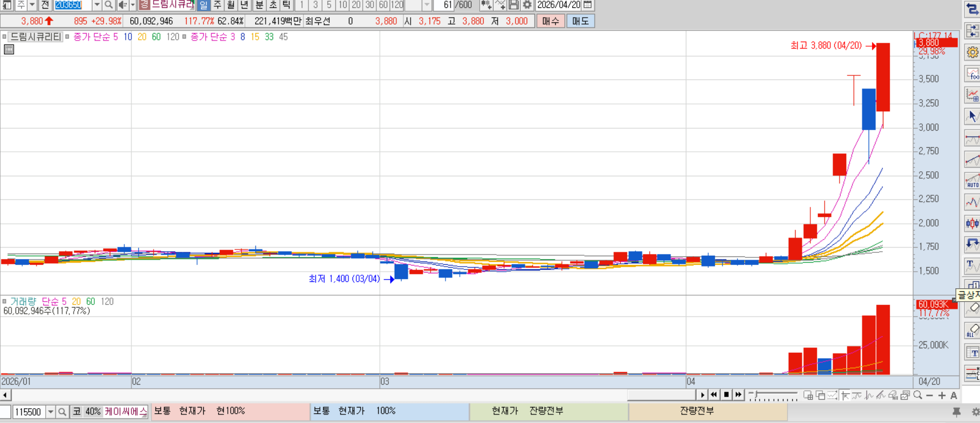Viewport: 980px width, 423px height.
Task: Open the chart settings gear icon
Action: [x=527, y=5]
